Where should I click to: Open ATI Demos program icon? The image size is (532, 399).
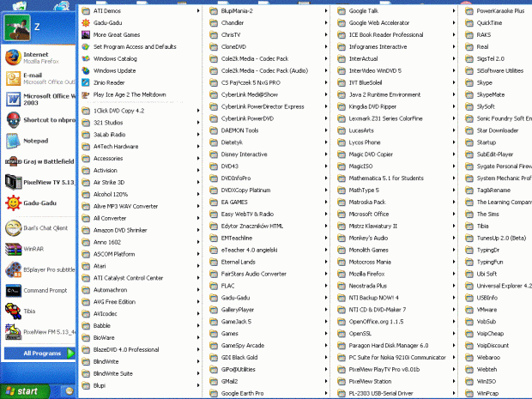86,11
